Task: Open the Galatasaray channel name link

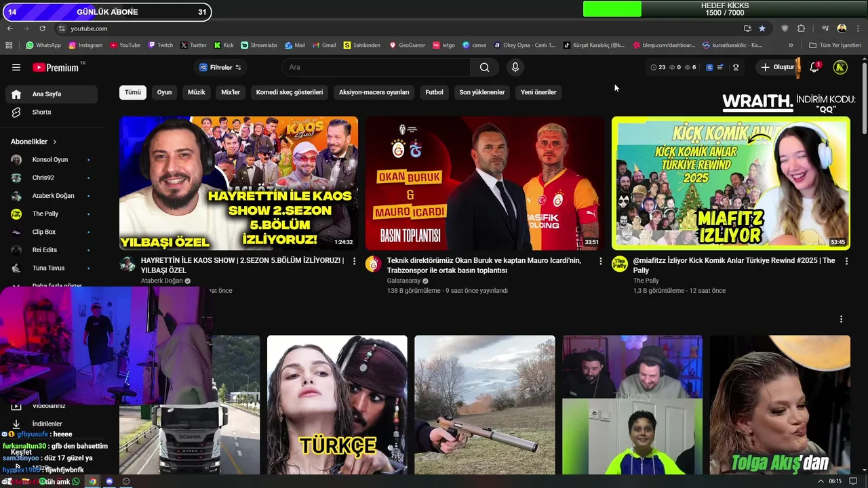Action: click(x=404, y=281)
